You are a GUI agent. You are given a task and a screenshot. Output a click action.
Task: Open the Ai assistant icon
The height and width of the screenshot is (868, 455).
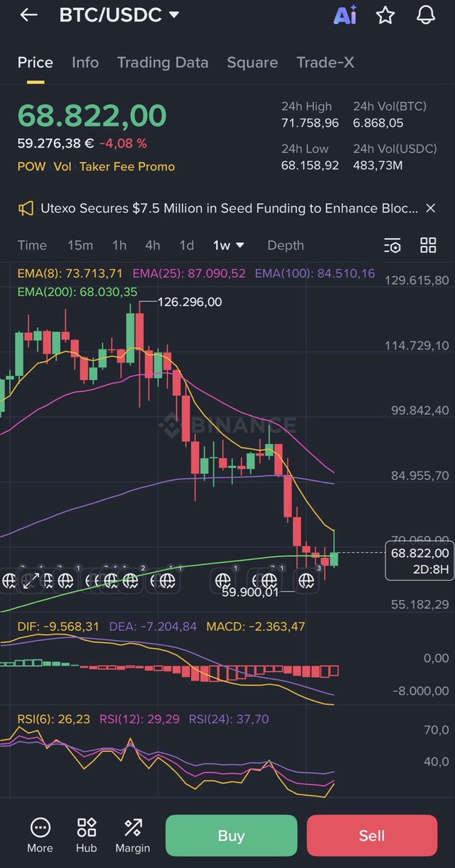345,15
